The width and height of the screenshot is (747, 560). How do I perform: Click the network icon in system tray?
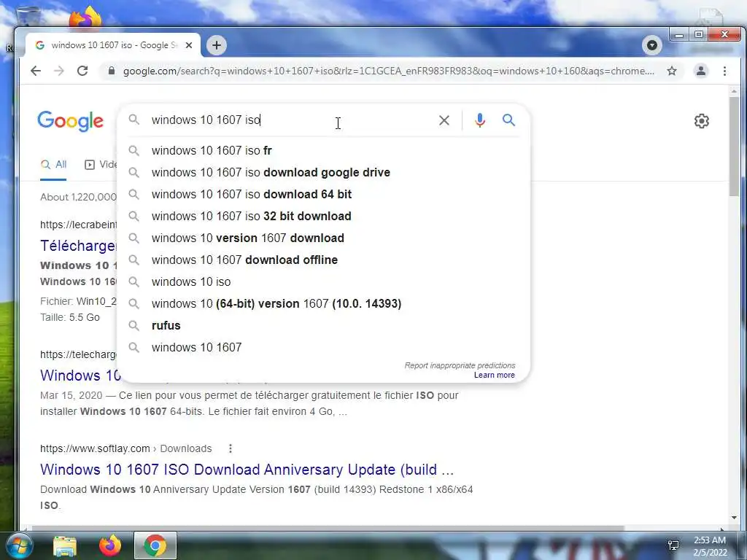pos(673,545)
